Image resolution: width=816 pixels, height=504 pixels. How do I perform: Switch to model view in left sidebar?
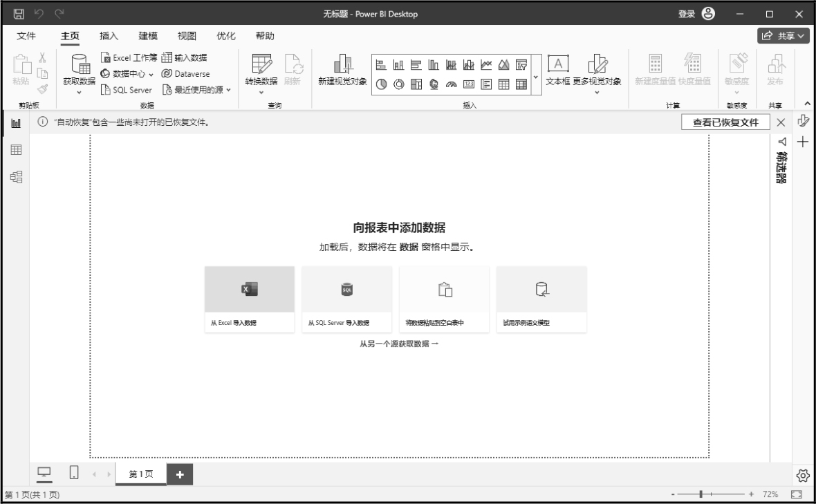pos(16,177)
